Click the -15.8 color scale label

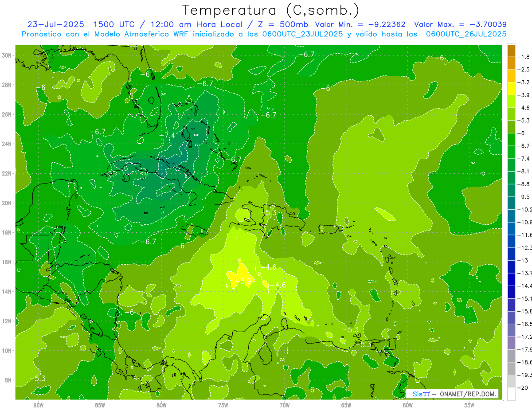coord(525,311)
